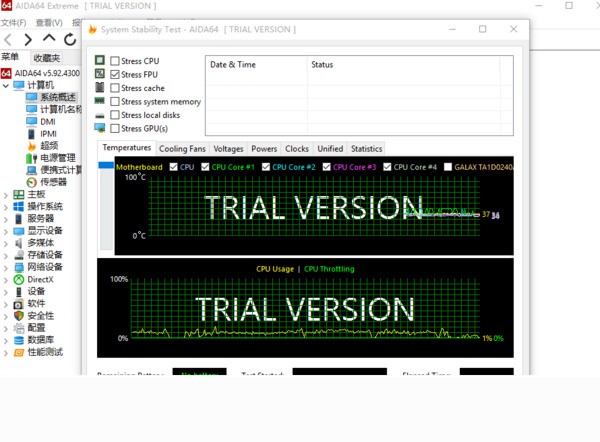Switch to the 收藏夹 favorites tab
The image size is (600, 442).
pyautogui.click(x=47, y=58)
